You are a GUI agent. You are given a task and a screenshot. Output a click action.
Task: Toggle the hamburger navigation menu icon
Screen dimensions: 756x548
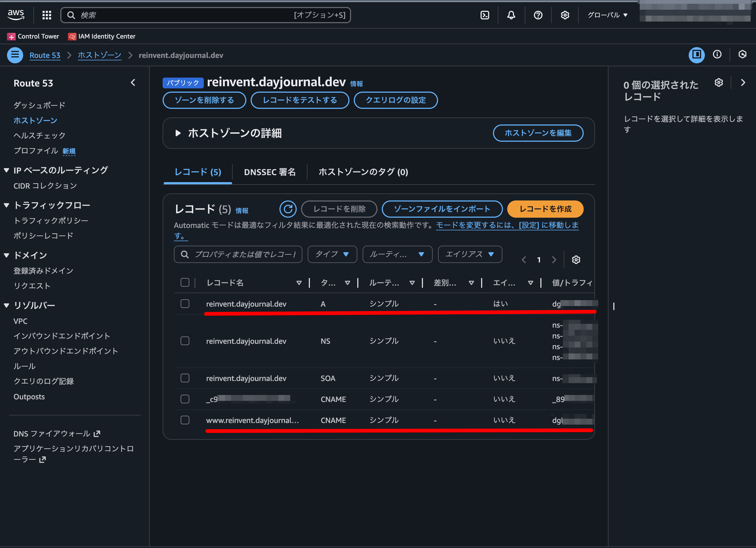point(15,55)
